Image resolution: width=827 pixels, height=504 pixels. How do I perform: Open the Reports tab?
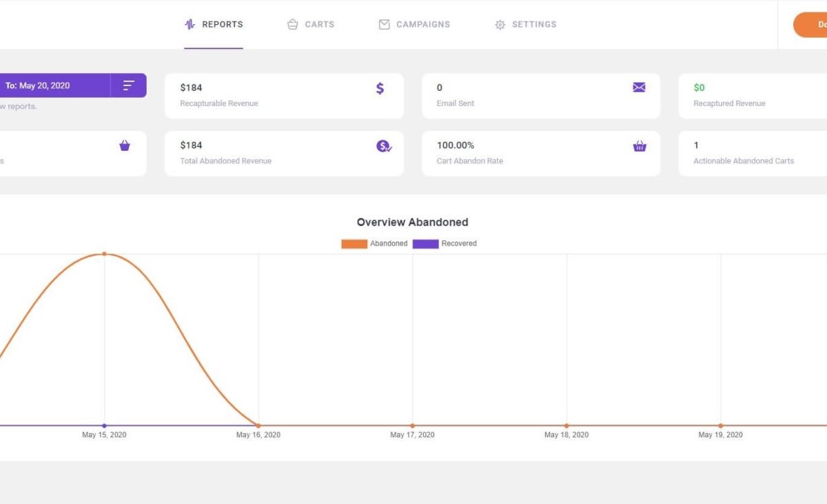(221, 25)
